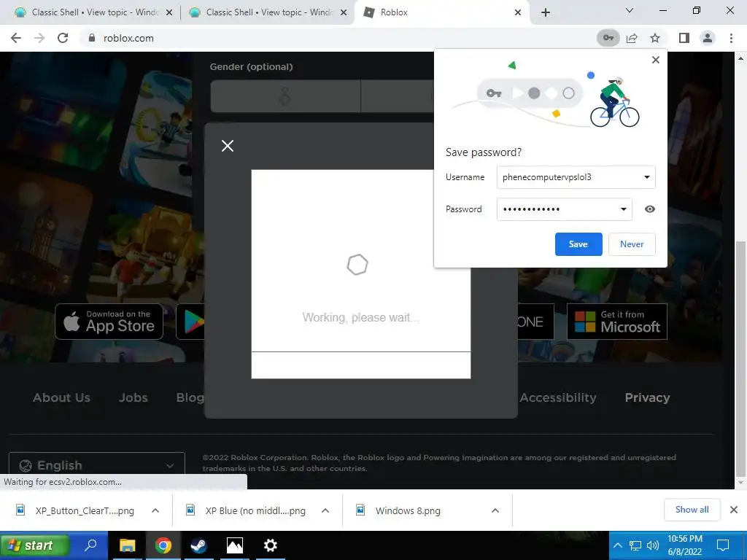The height and width of the screenshot is (560, 747).
Task: Open the password manager key icon
Action: [608, 38]
